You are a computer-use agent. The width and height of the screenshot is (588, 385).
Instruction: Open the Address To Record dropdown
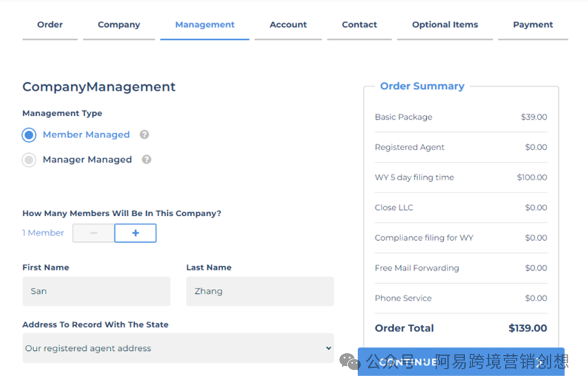(178, 348)
